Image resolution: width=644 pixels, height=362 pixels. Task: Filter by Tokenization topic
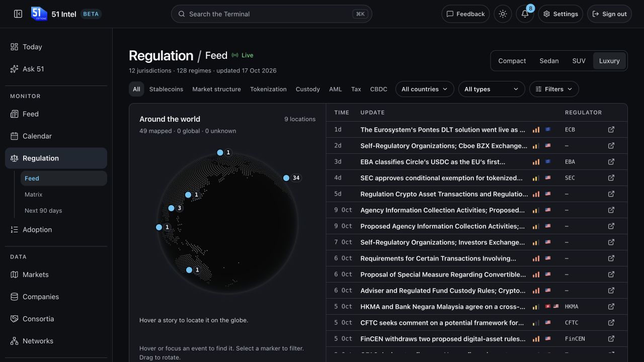point(268,89)
